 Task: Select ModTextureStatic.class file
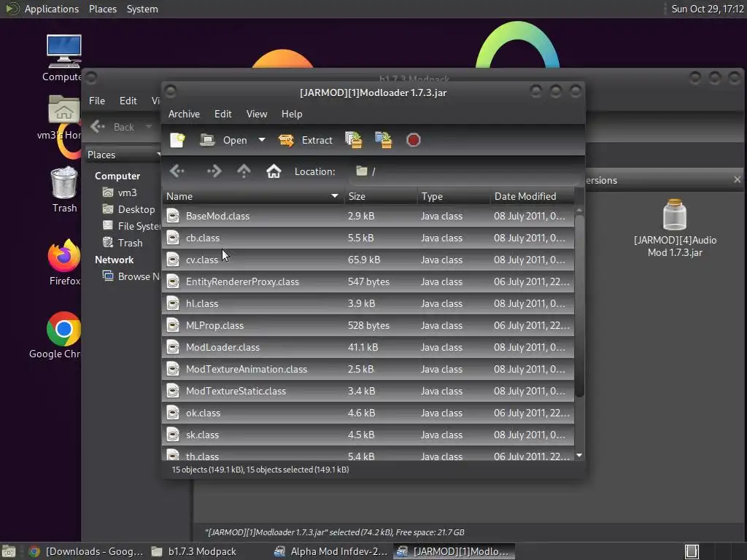[368, 391]
